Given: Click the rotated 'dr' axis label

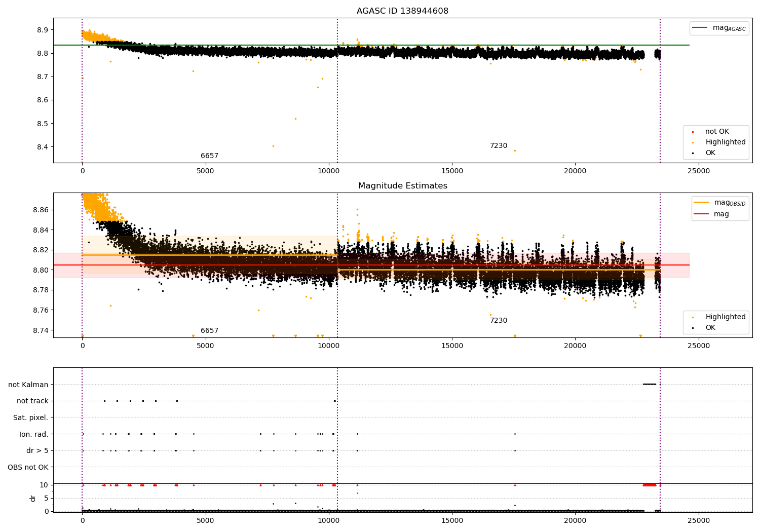Looking at the screenshot, I should pyautogui.click(x=33, y=498).
